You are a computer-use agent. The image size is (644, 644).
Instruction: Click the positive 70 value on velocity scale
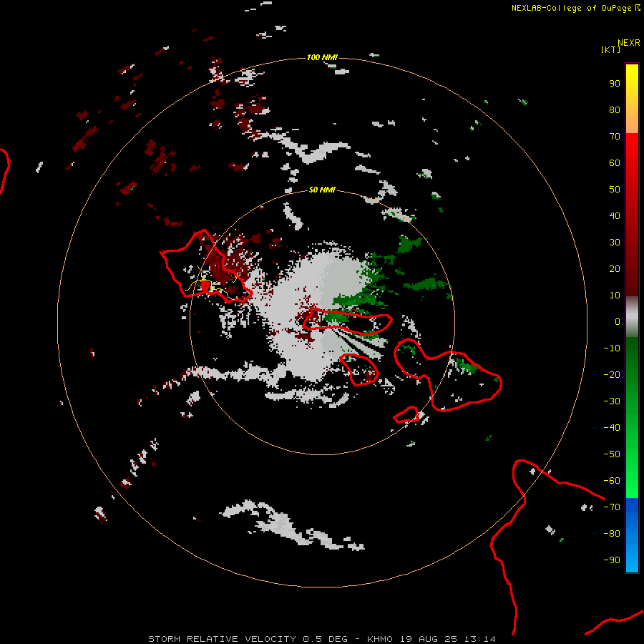tap(615, 137)
